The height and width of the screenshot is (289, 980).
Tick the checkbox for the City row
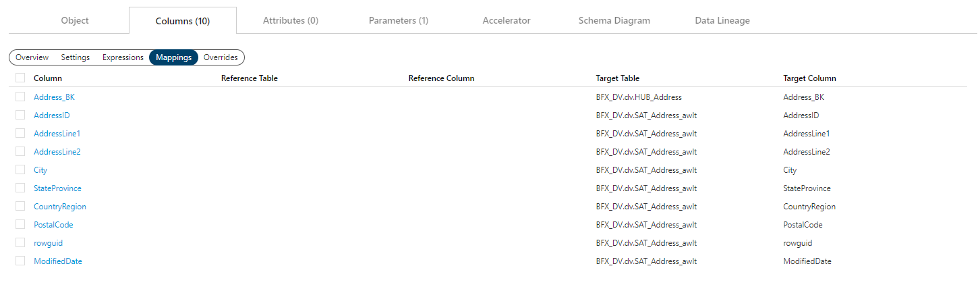pos(20,169)
